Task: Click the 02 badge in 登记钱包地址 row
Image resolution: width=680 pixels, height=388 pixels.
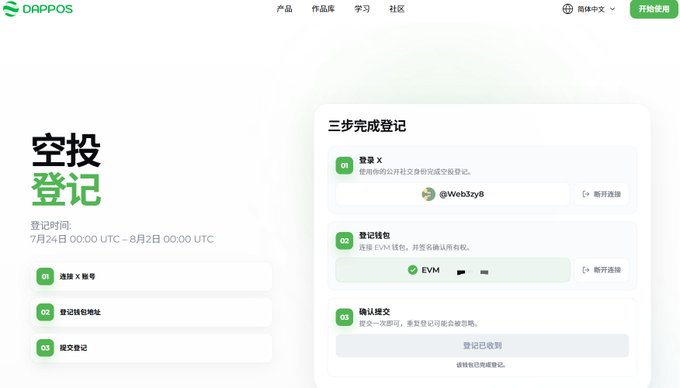Action: [x=45, y=312]
